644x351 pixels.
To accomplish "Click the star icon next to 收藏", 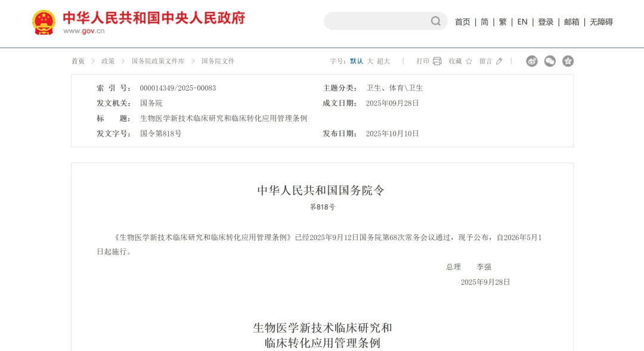I will pyautogui.click(x=469, y=61).
